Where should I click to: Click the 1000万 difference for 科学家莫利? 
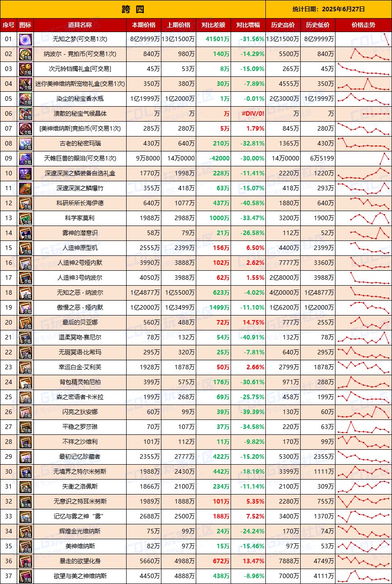click(x=219, y=218)
